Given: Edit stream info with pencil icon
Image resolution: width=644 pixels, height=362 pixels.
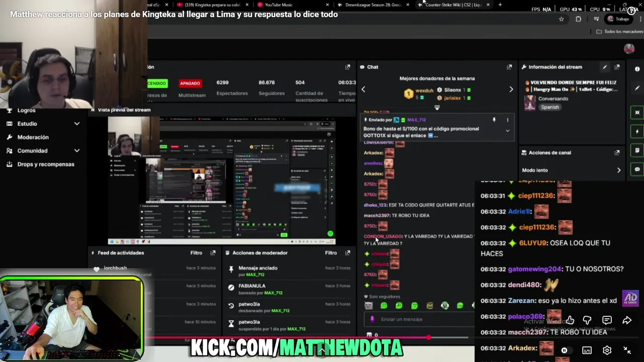Looking at the screenshot, I should coord(605,67).
